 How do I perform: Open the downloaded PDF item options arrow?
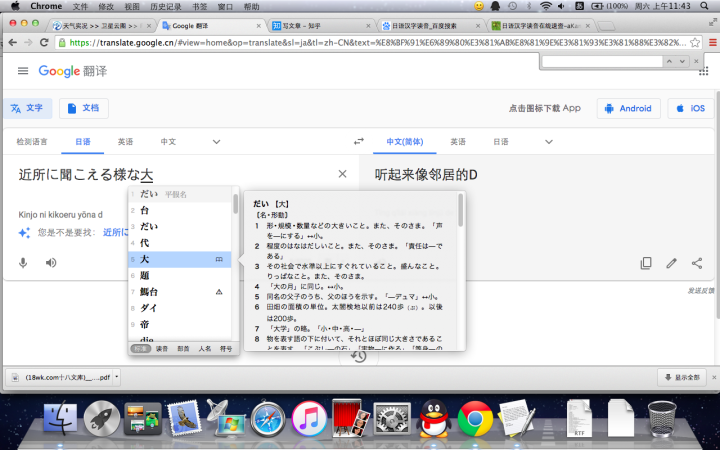point(117,377)
